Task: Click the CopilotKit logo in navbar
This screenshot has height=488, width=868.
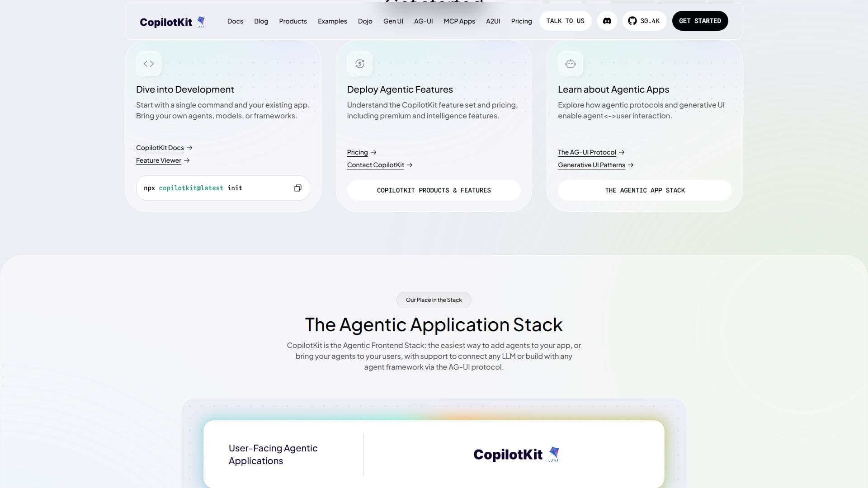Action: (172, 22)
